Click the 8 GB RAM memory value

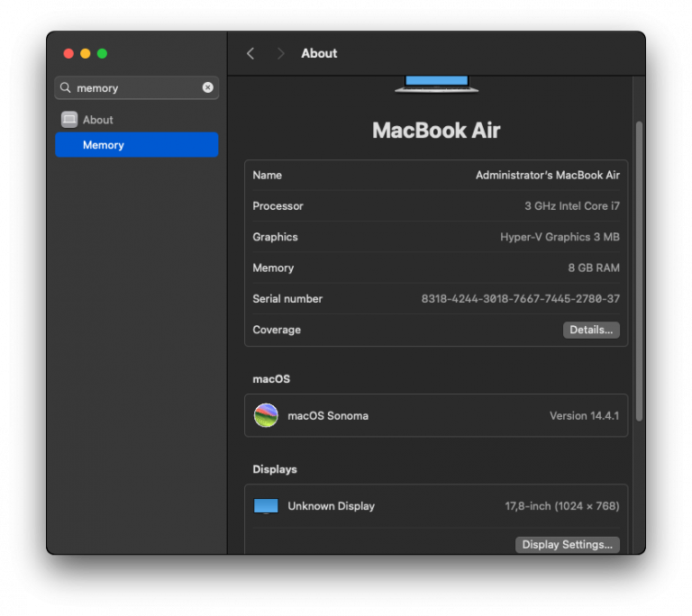(x=593, y=267)
